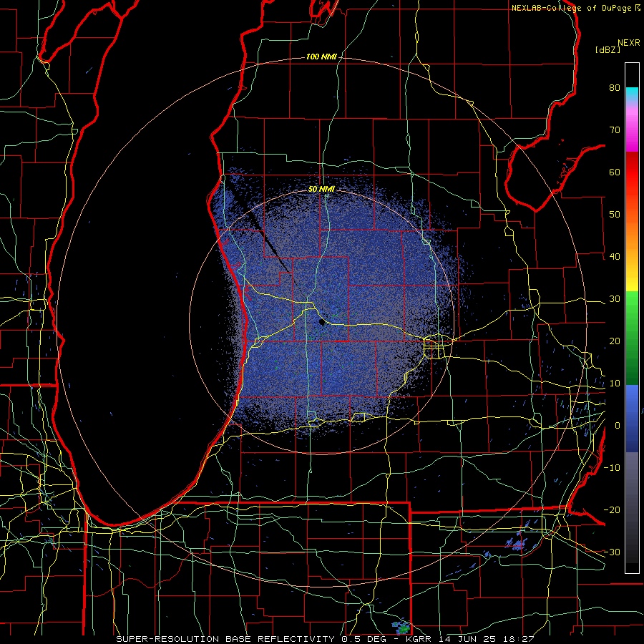Click the 0.5 DEG elevation text

click(366, 639)
